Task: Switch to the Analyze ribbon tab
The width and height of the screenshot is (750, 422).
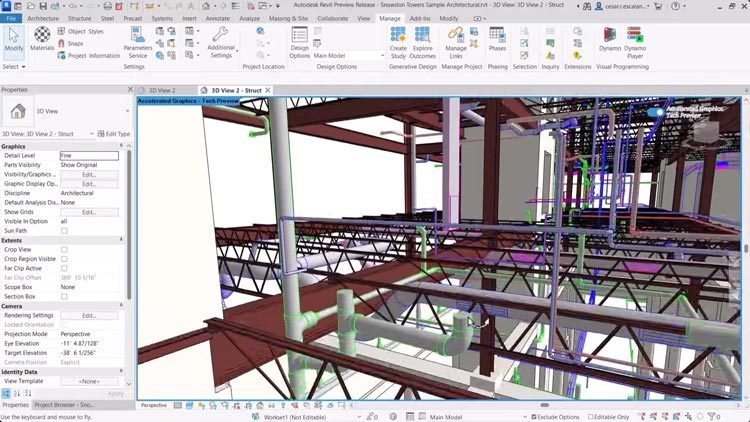Action: click(x=249, y=18)
